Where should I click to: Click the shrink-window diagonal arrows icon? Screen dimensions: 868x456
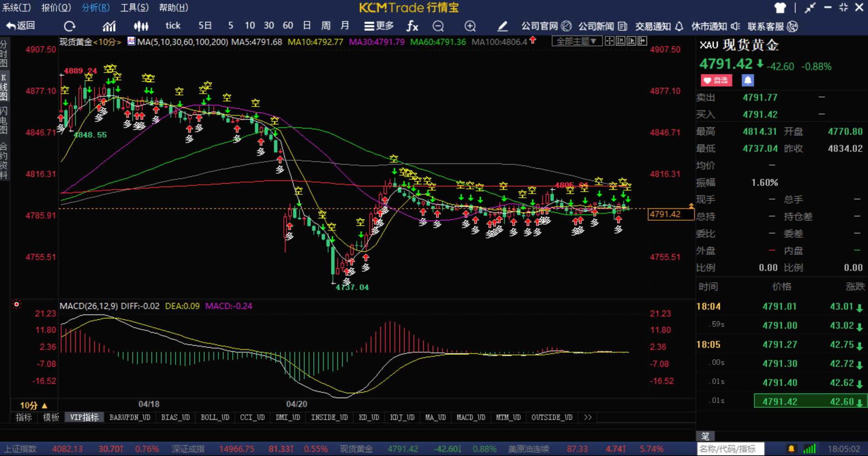coord(810,8)
